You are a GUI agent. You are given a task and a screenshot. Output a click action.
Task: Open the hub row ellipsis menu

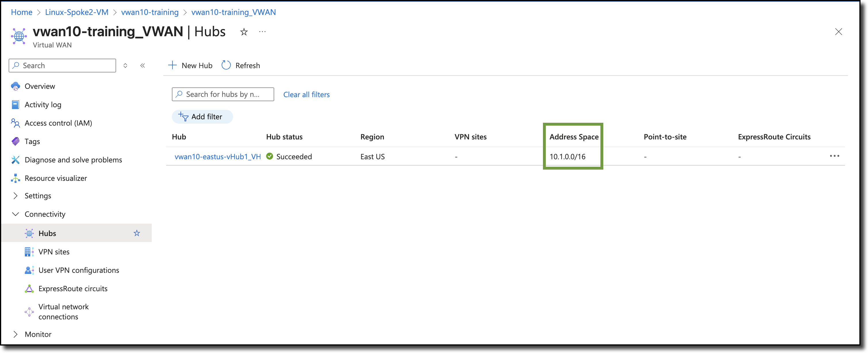tap(834, 156)
